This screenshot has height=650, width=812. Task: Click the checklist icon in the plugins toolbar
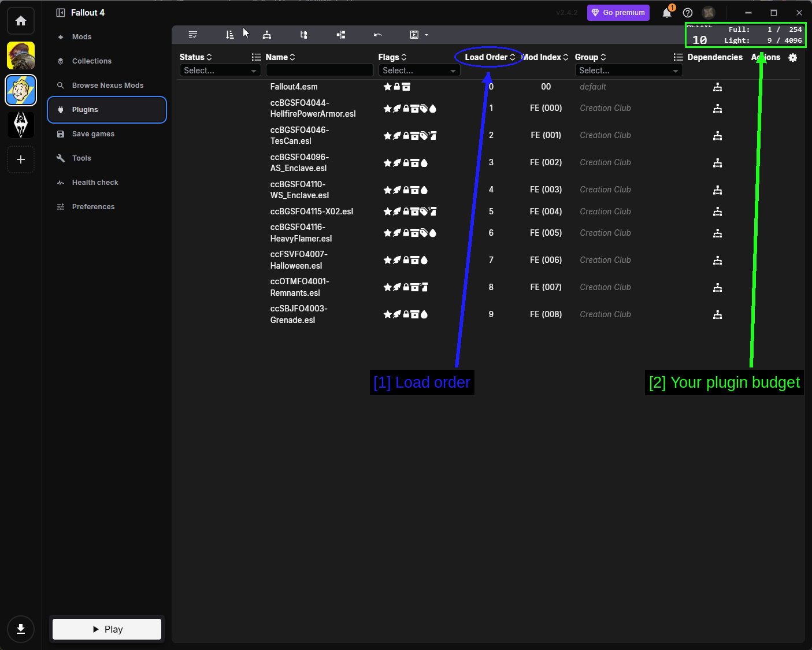193,35
